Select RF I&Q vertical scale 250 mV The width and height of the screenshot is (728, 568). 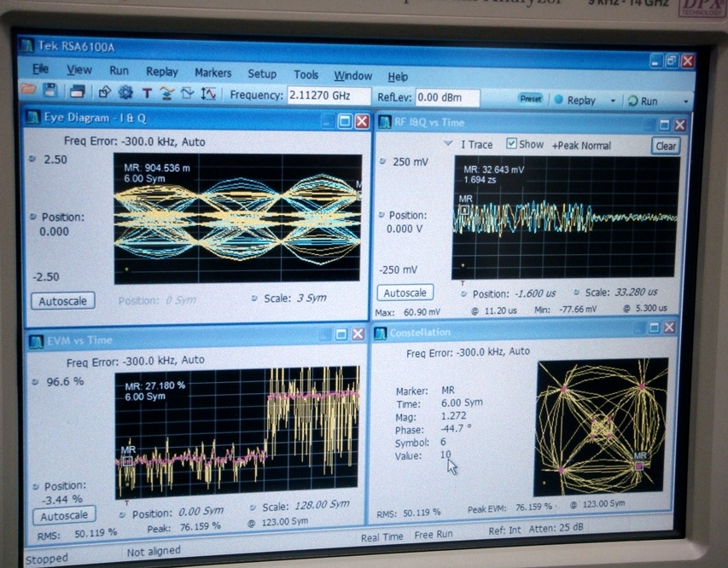(x=410, y=162)
